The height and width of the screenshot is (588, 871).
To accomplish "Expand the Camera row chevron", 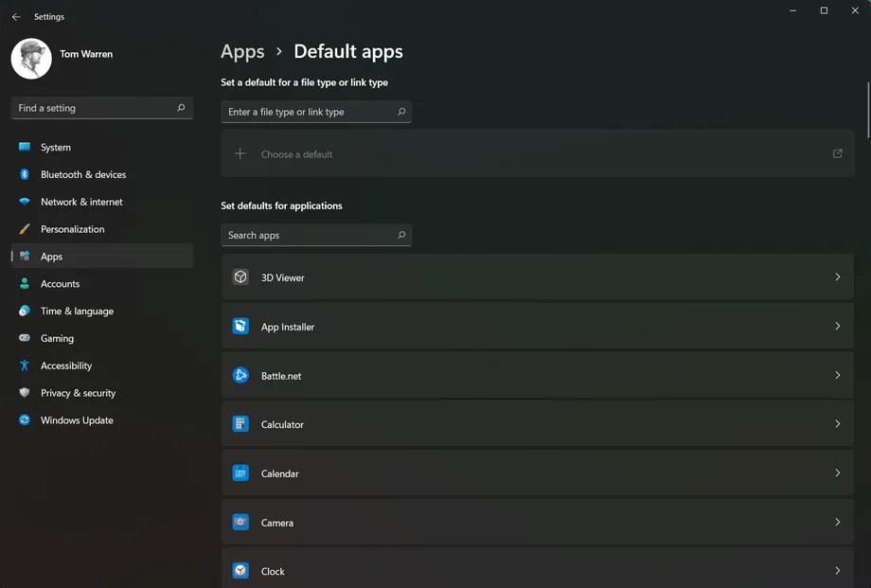I will 838,522.
